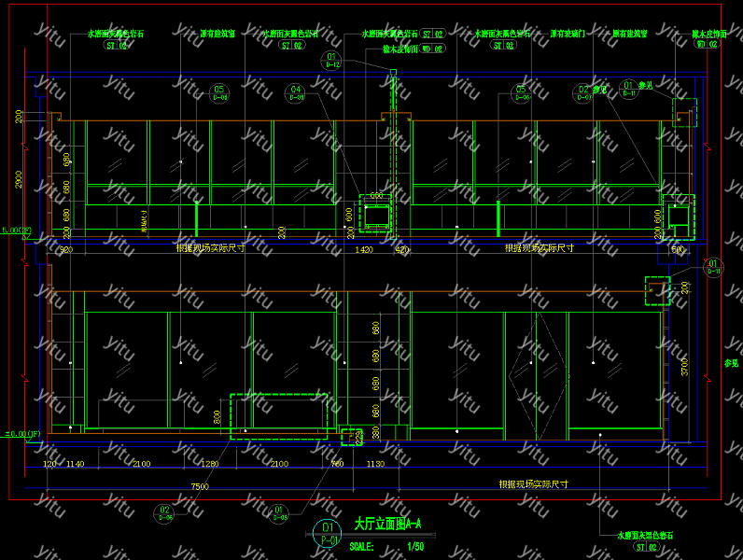Viewport: 743px width, 560px height.
Task: Click the ±0.00 (1F) elevation marker
Action: point(21,434)
